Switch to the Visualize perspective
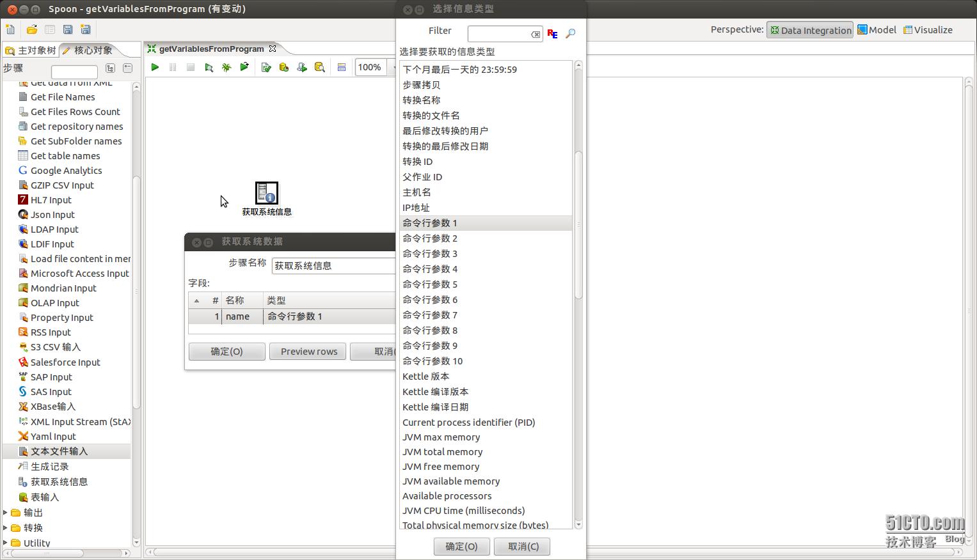The width and height of the screenshot is (977, 560). (928, 30)
